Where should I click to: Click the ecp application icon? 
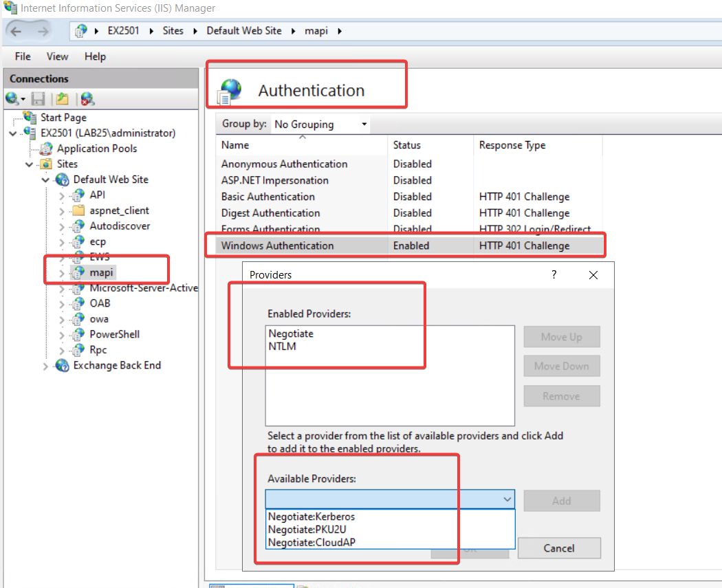(x=79, y=241)
